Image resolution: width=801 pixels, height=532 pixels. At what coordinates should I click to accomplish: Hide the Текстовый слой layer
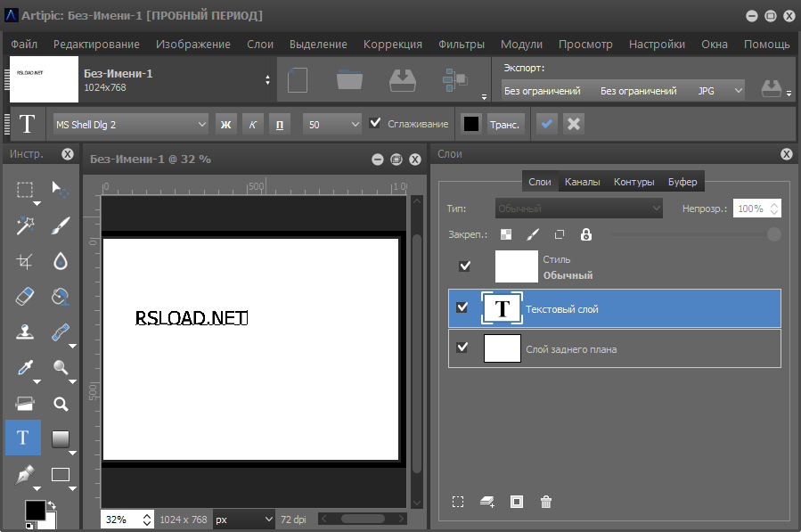(462, 307)
